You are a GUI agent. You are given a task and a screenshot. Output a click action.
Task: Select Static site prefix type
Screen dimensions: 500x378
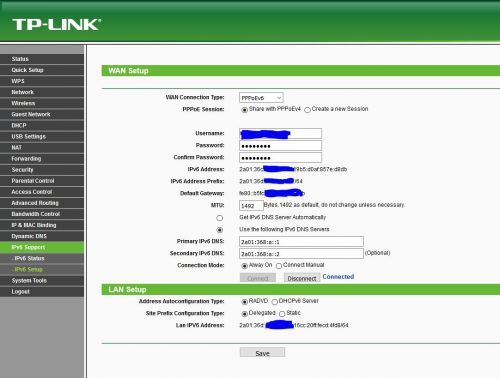point(282,314)
